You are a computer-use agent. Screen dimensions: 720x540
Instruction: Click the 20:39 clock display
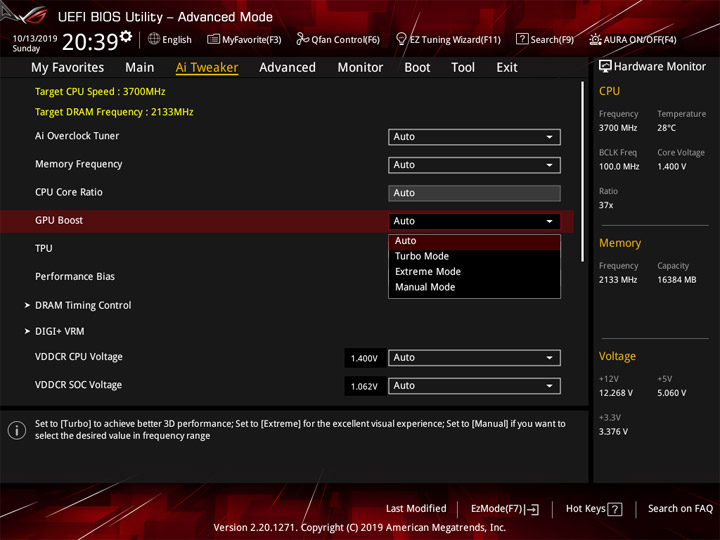tap(90, 42)
